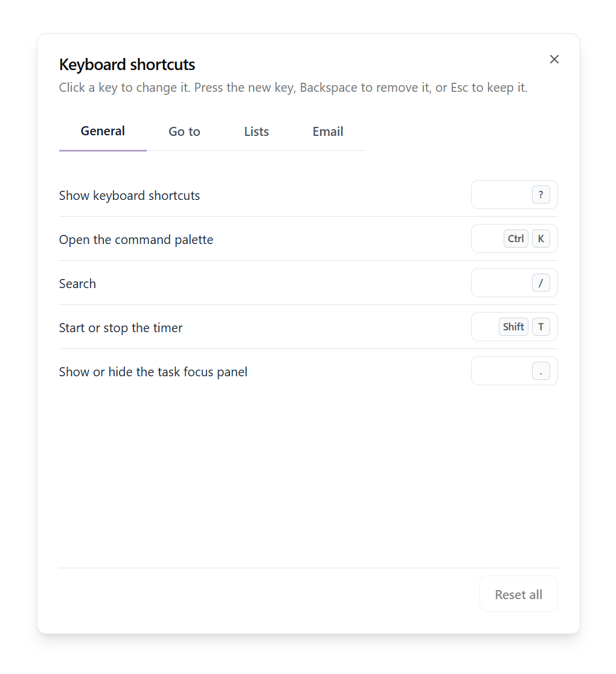Switch to the Email tab

click(328, 131)
